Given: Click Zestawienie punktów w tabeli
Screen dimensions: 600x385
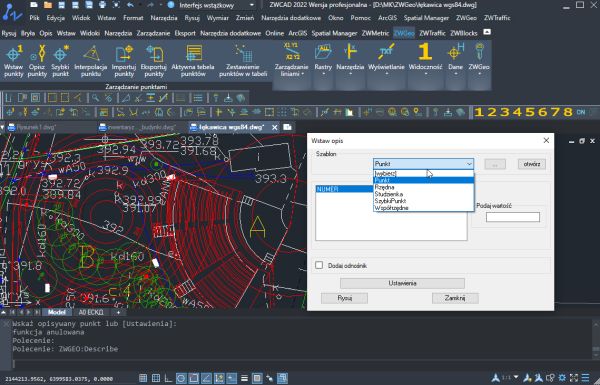Looking at the screenshot, I should pyautogui.click(x=243, y=61).
